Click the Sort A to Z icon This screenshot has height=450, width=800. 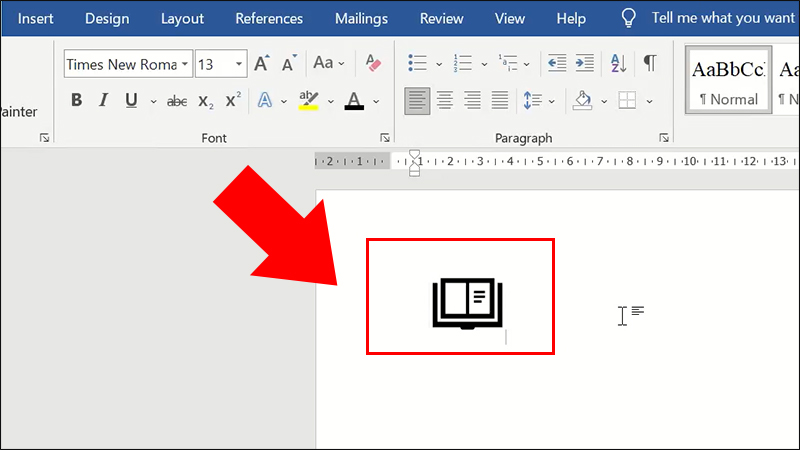tap(618, 64)
